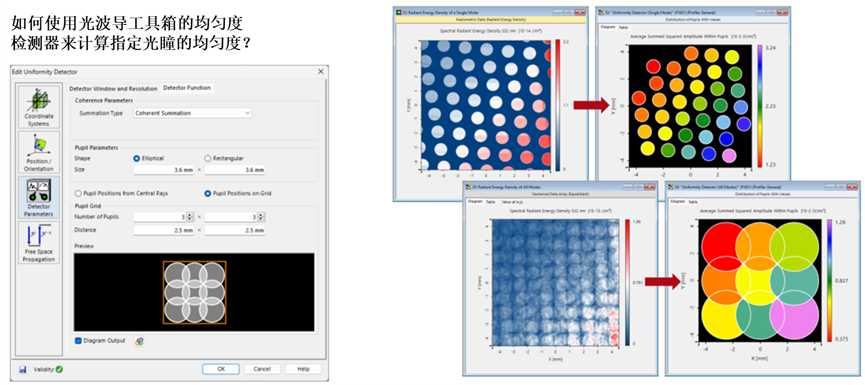Open the Free Space Propagation page
The image size is (865, 385).
[x=39, y=243]
